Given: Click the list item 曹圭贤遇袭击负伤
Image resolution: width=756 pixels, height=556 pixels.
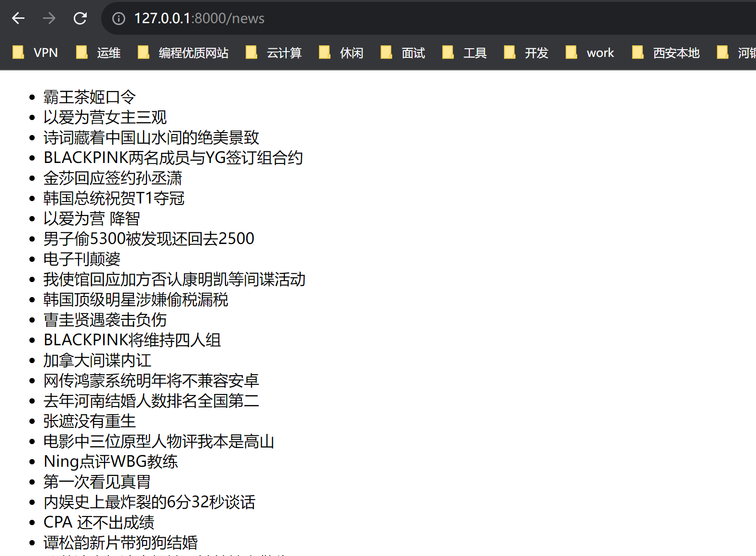Looking at the screenshot, I should click(x=105, y=320).
